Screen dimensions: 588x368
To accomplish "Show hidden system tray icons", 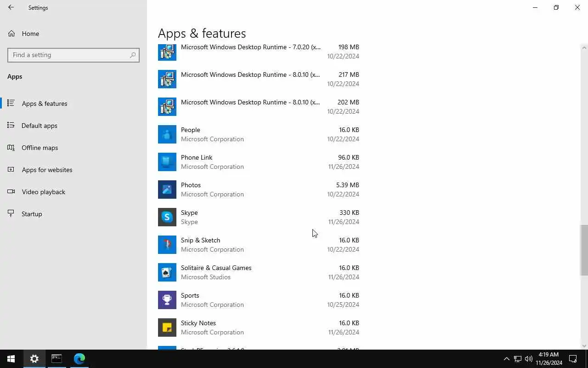I will [506, 359].
